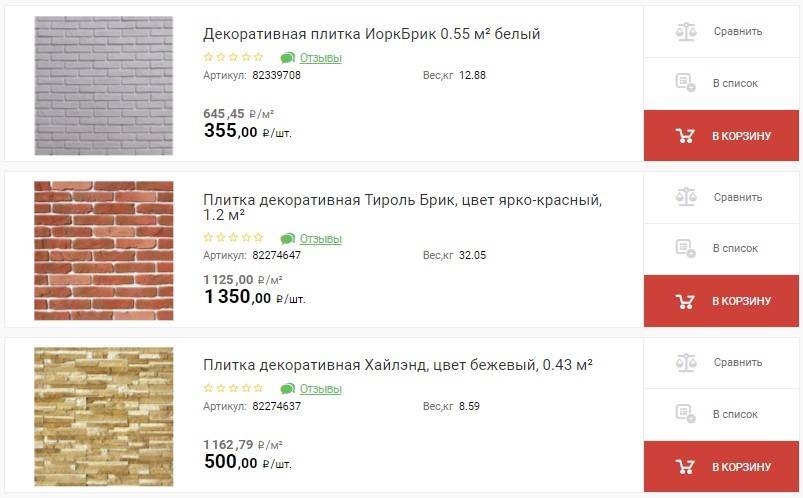
Task: Click the red brick Тироль Брик thumbnail
Action: pyautogui.click(x=104, y=250)
